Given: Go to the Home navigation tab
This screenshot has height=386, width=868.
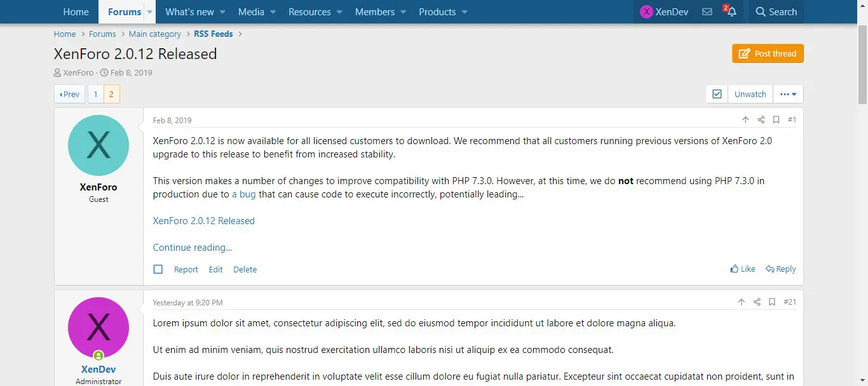Looking at the screenshot, I should click(76, 12).
